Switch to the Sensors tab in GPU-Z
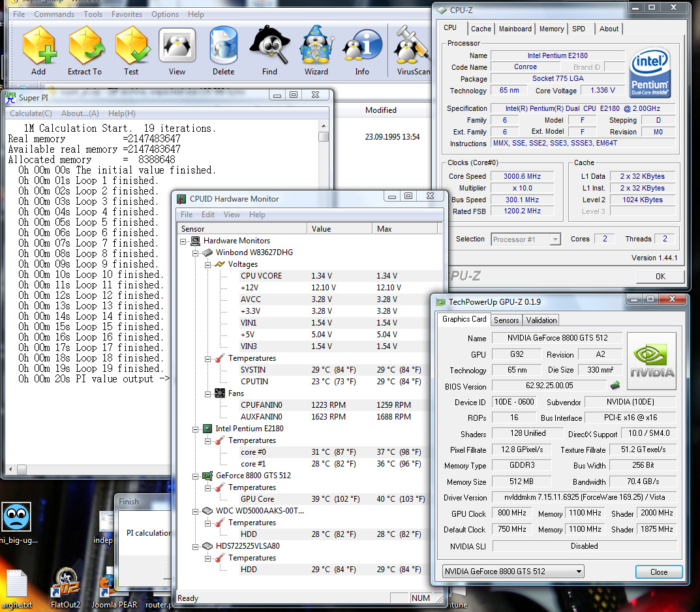Viewport: 700px width, 612px height. coord(506,320)
